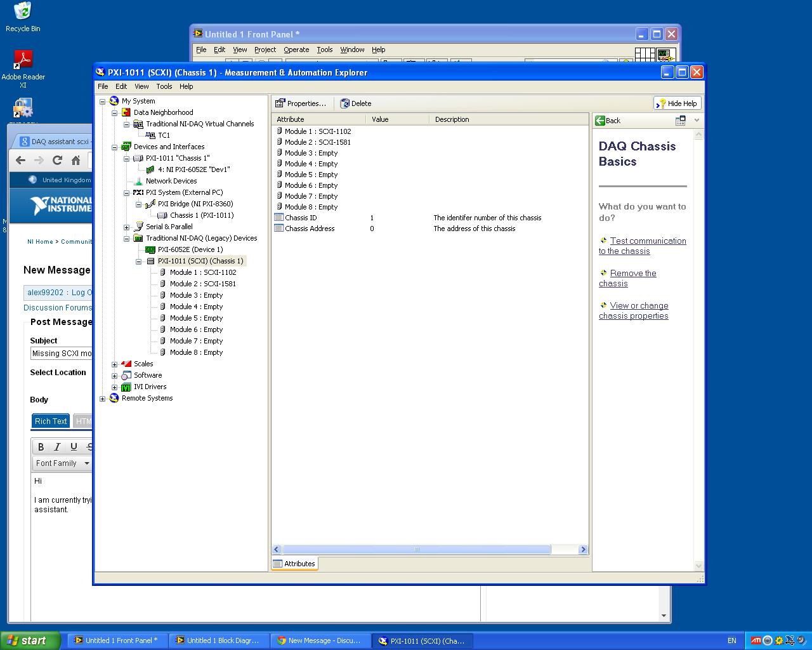
Task: Expand the Software node
Action: (x=114, y=375)
